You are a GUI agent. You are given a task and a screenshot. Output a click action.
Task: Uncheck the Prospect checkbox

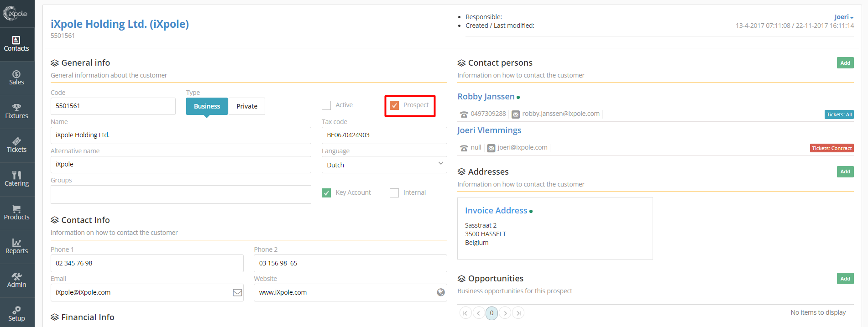[394, 105]
